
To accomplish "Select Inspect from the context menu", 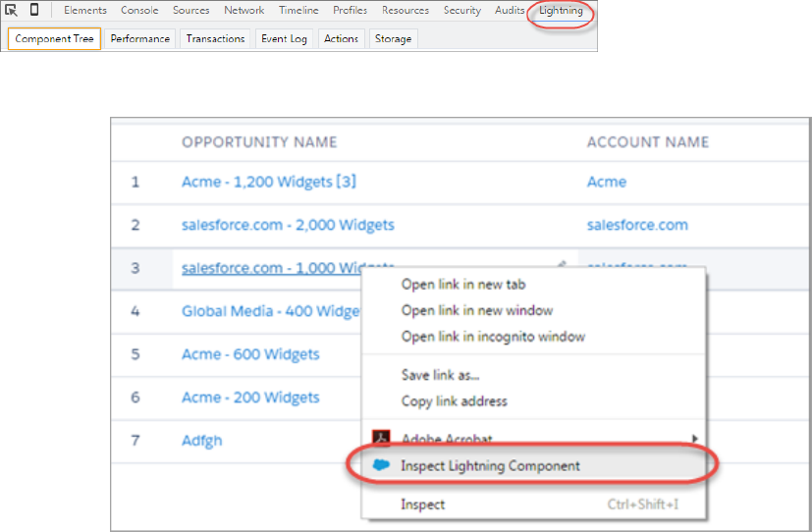I will tap(422, 505).
